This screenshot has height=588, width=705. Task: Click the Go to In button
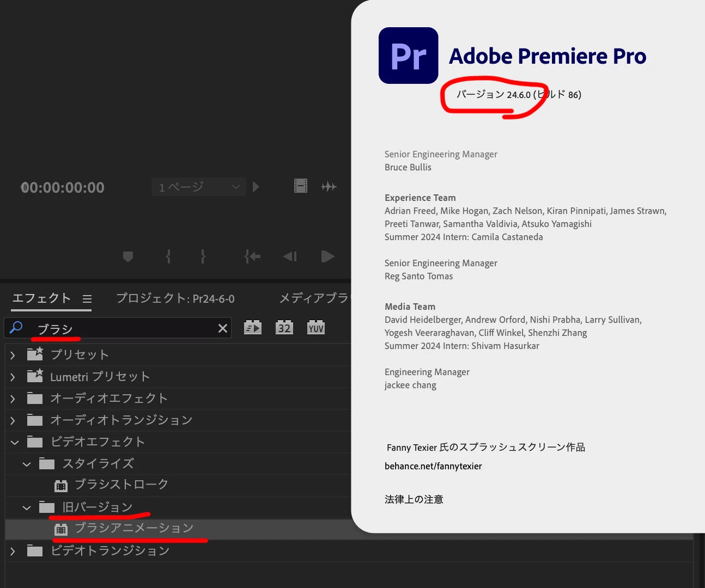click(252, 256)
